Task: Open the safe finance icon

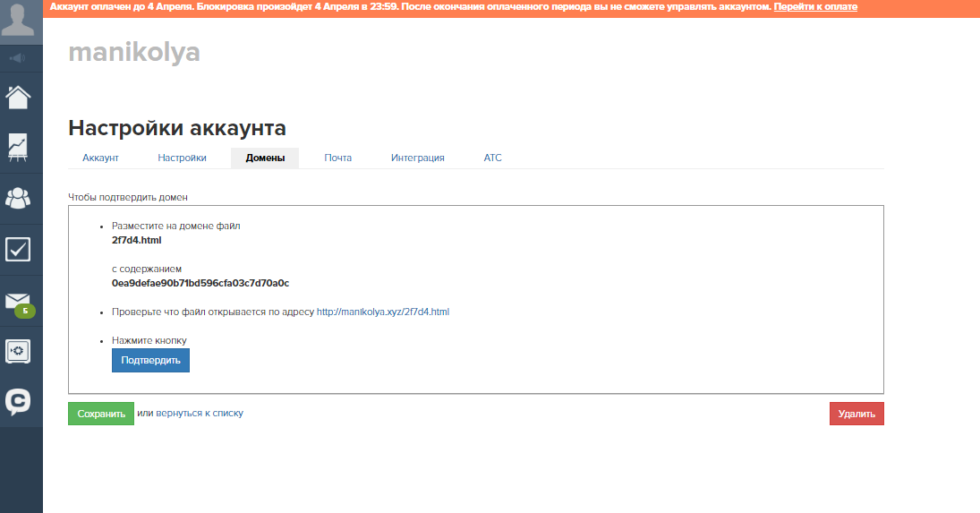Action: click(x=19, y=351)
